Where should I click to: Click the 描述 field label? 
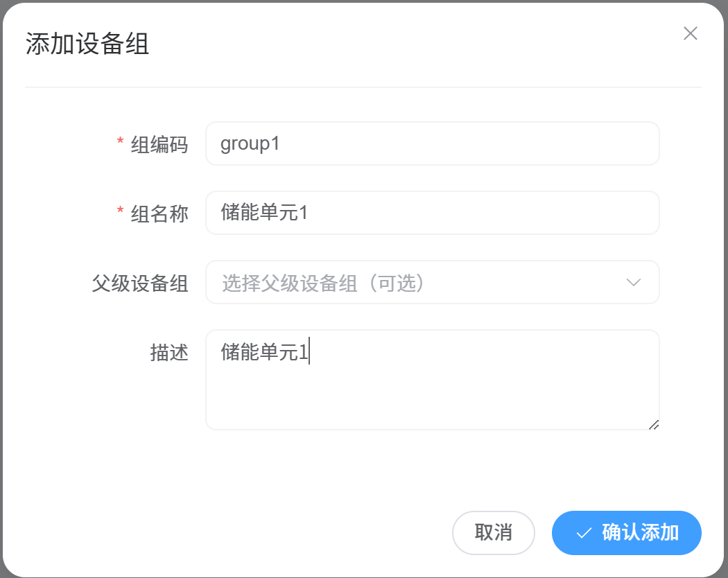169,352
